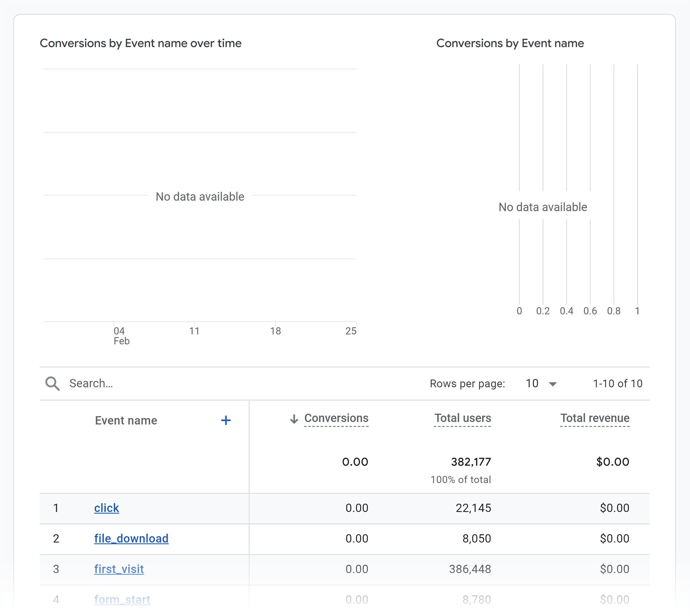Click the 382,177 total users value
Viewport: 690px width, 616px height.
(471, 461)
